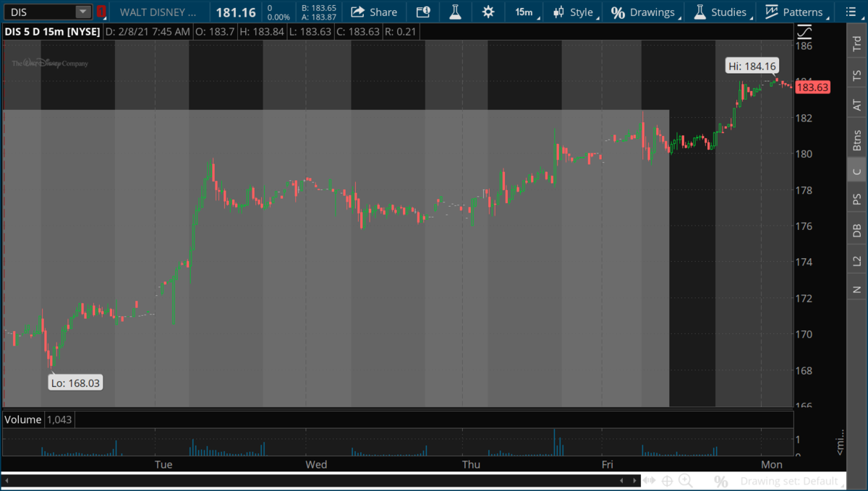Click the log scale curve icon

804,32
